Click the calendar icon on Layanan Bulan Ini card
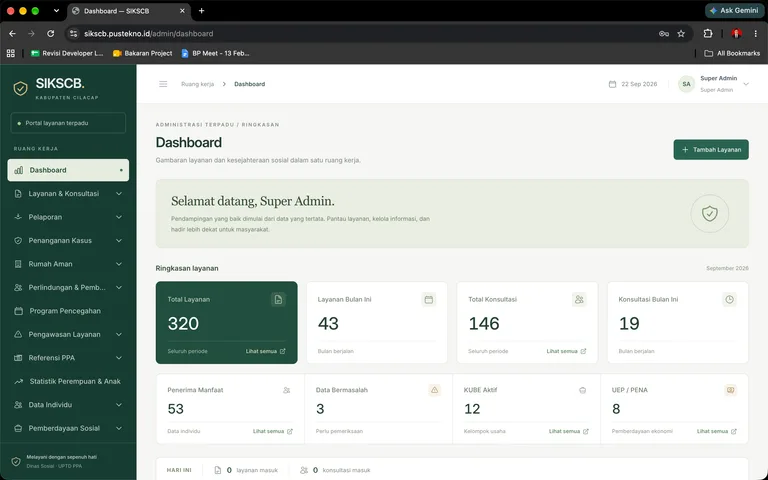Screen dimensions: 768x480 pos(429,300)
